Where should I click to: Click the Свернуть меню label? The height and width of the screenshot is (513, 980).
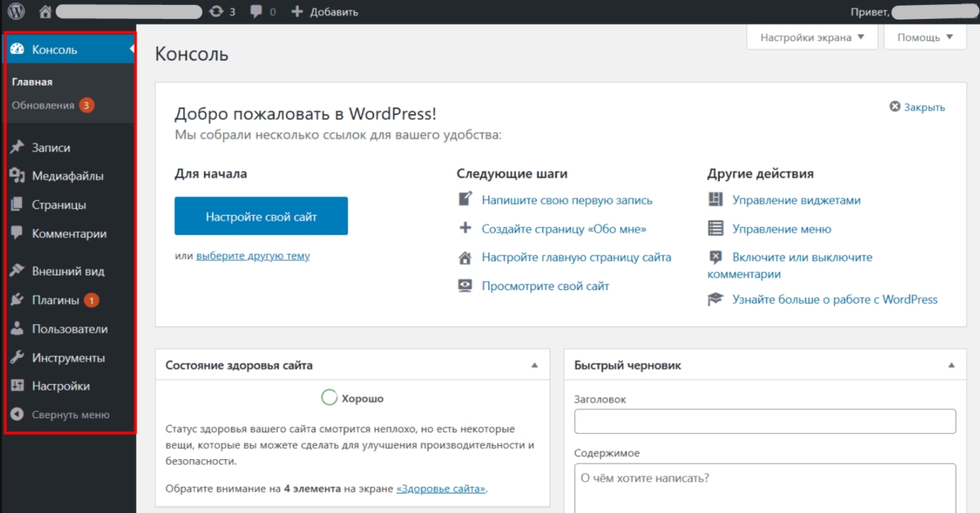point(70,415)
